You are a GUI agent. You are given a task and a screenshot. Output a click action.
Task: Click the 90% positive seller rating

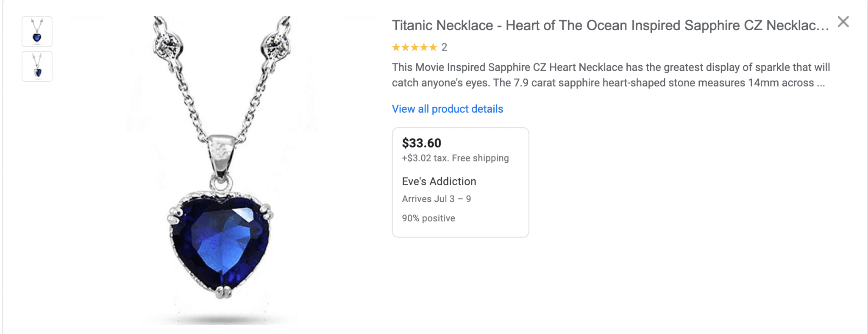coord(428,218)
